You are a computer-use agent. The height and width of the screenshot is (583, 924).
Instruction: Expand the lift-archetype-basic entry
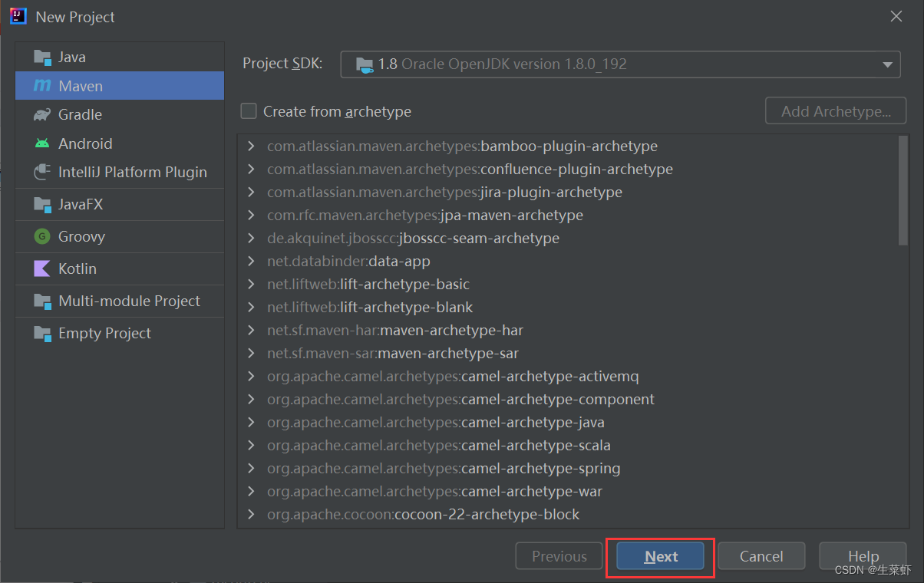pos(251,284)
